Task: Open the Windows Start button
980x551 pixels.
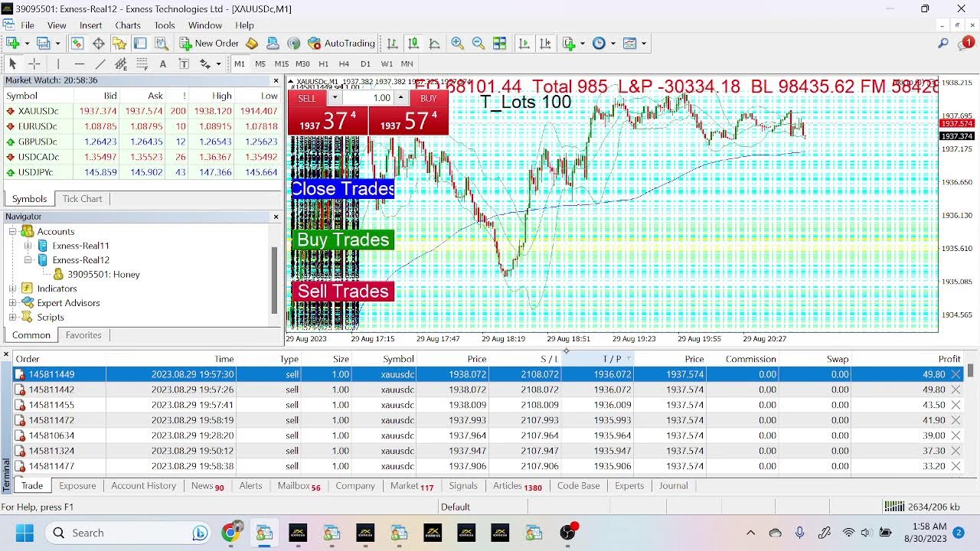Action: click(x=24, y=533)
